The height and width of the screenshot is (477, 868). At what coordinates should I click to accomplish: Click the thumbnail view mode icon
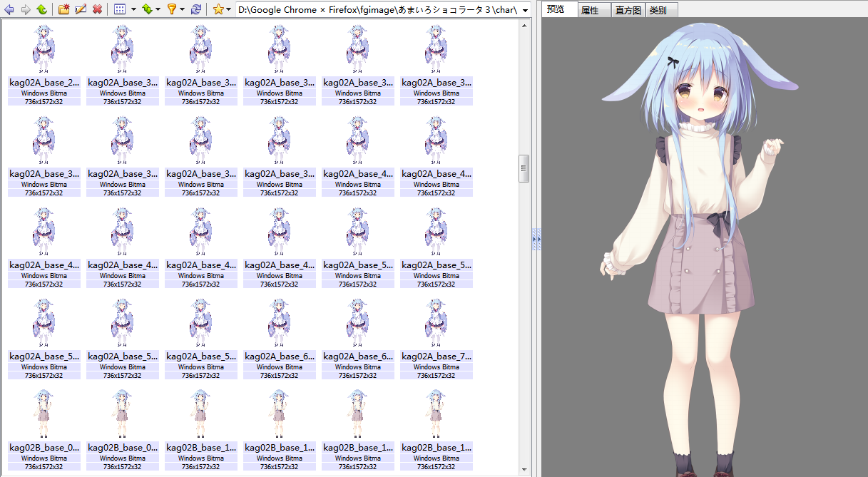click(119, 9)
